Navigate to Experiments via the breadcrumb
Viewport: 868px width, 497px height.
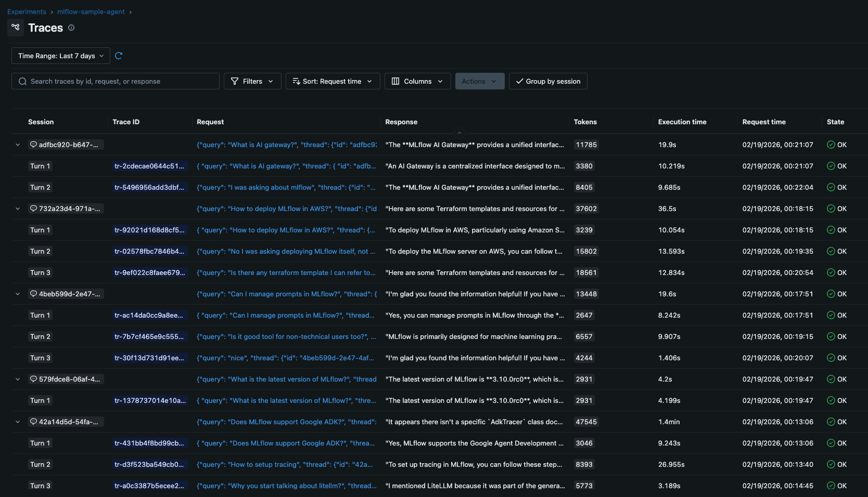(x=27, y=11)
